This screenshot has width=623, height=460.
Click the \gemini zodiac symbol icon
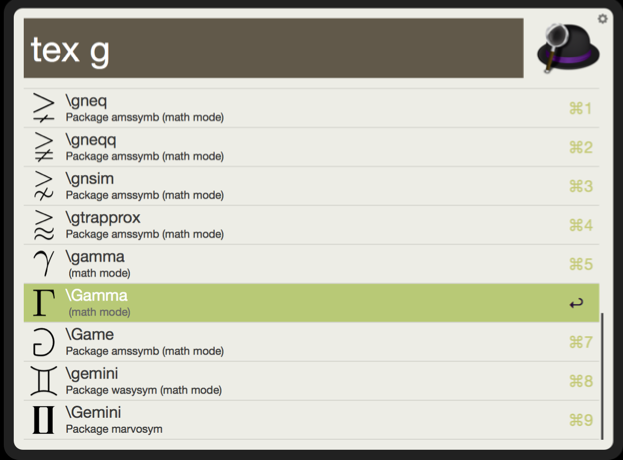[44, 381]
